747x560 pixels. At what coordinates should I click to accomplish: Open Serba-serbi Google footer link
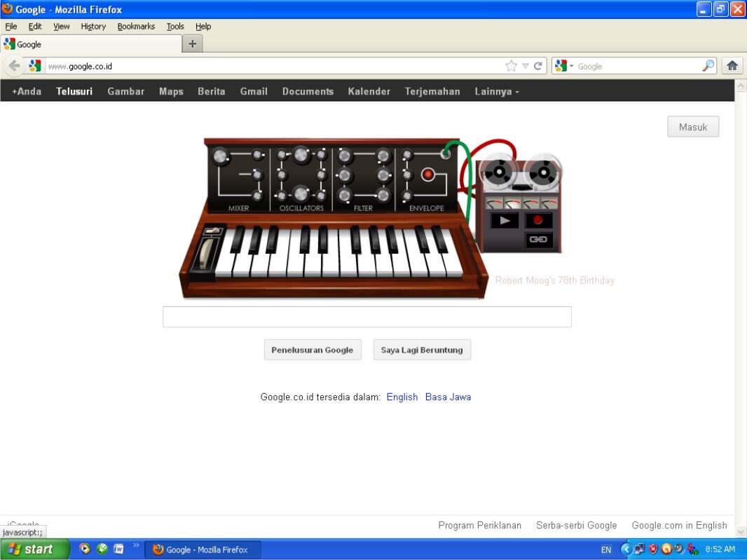576,525
